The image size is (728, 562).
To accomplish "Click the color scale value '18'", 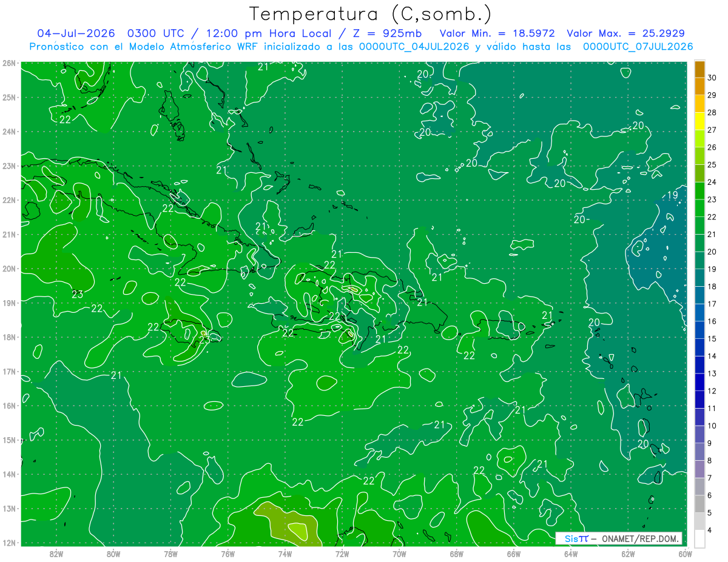I will (x=712, y=286).
